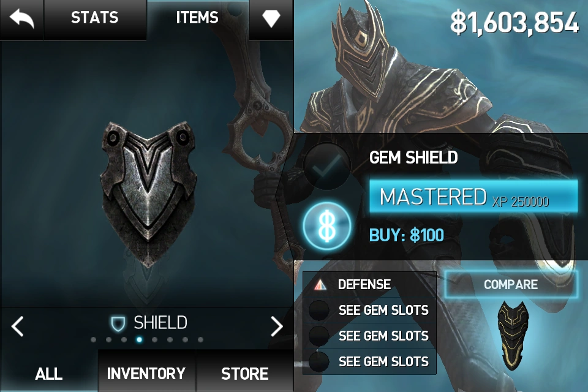Viewport: 588px width, 392px height.
Task: Go to next item category arrow
Action: tap(277, 326)
